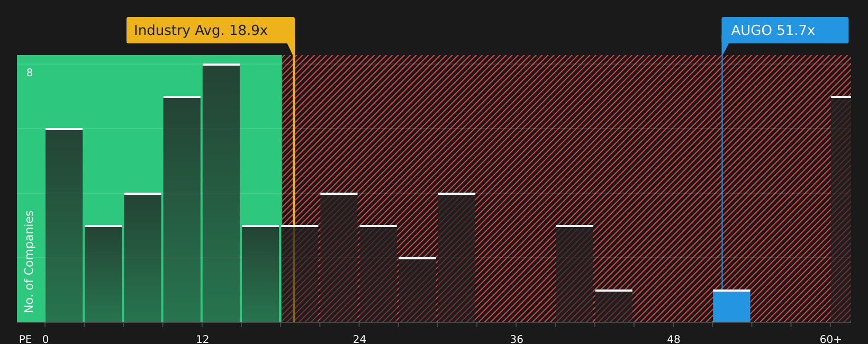Click the axis label 36
Image resolution: width=868 pixels, height=344 pixels.
click(517, 339)
